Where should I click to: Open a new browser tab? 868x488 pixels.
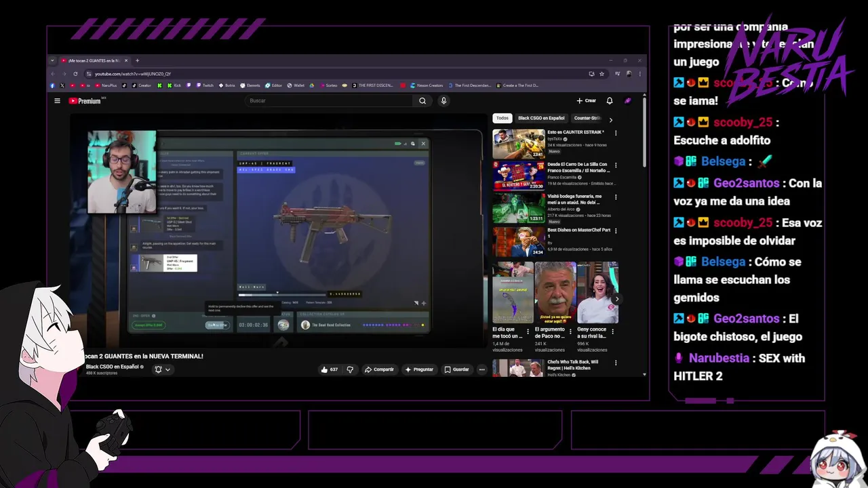coord(137,60)
